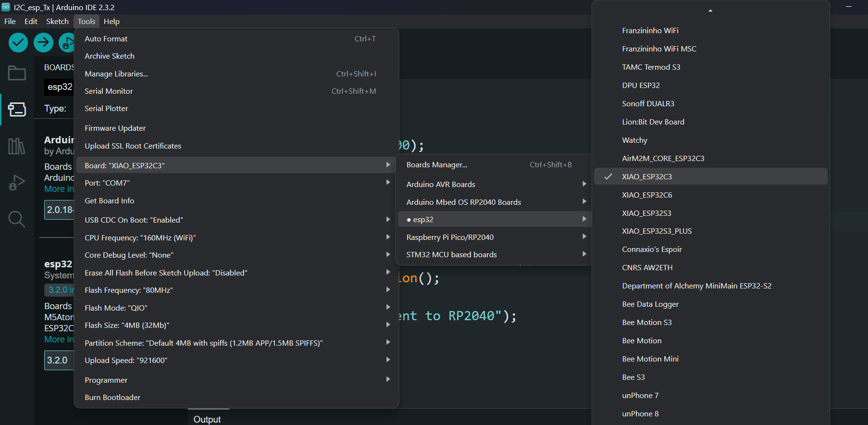Click the Arduino app logo icon
The height and width of the screenshot is (425, 868).
6,7
